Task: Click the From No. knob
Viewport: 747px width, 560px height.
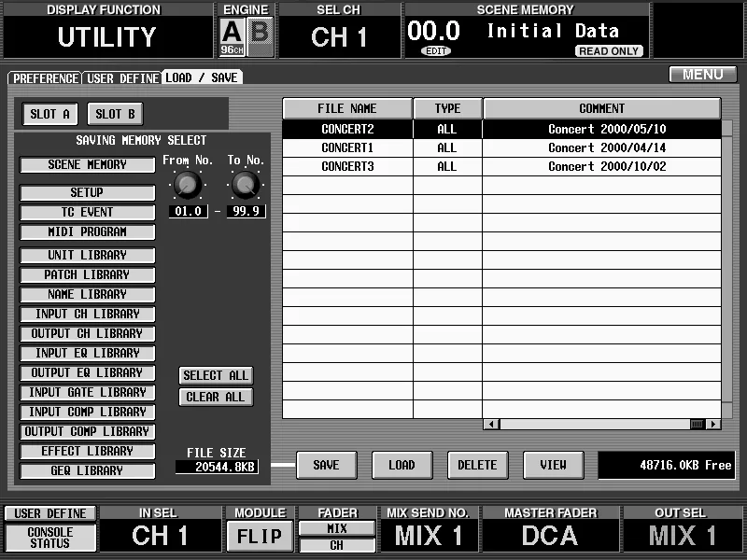Action: tap(188, 185)
